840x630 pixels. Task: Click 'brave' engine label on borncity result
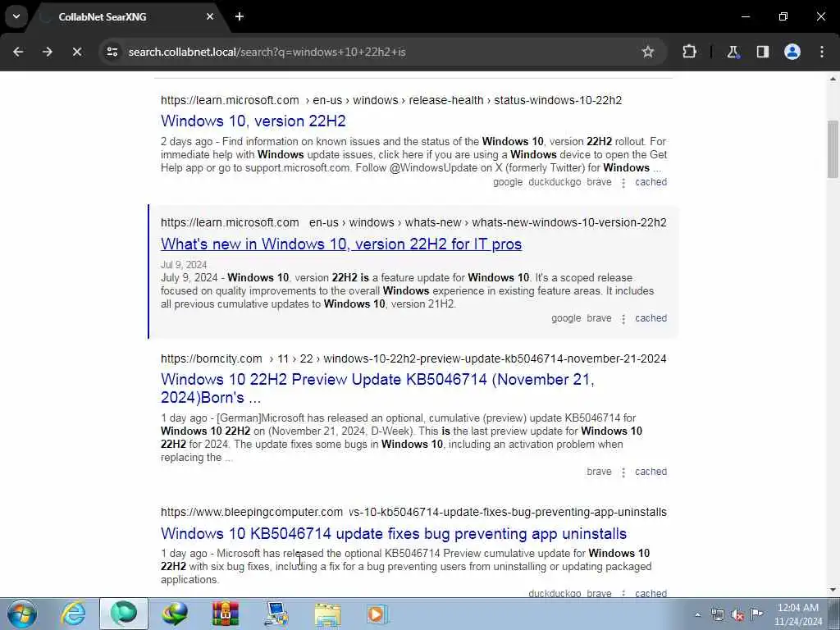click(599, 472)
